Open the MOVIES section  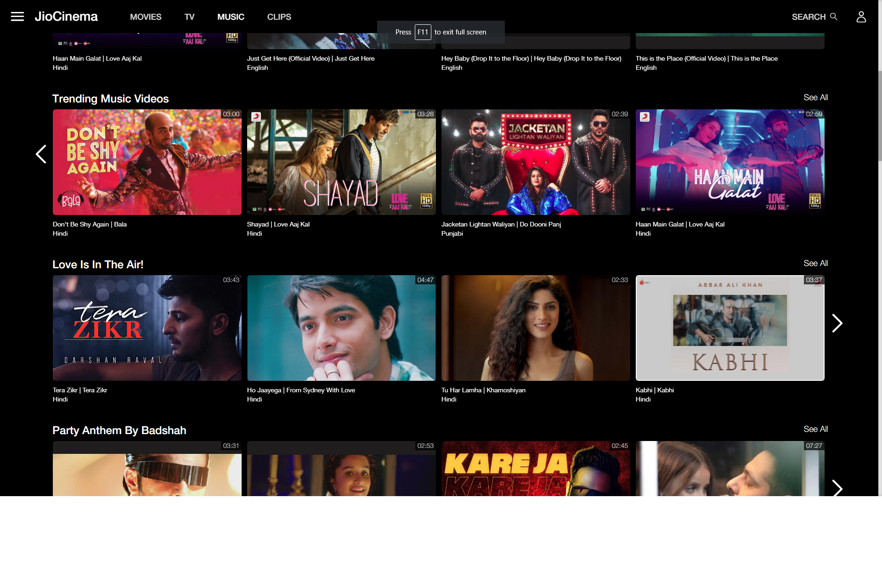coord(146,17)
